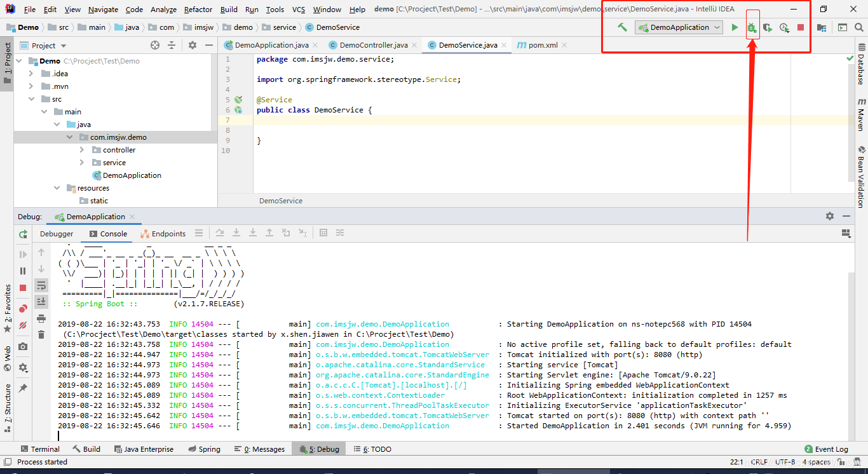Screen dimensions: 868x474
Task: Click Resume Program in the Debug sidebar
Action: point(23,254)
